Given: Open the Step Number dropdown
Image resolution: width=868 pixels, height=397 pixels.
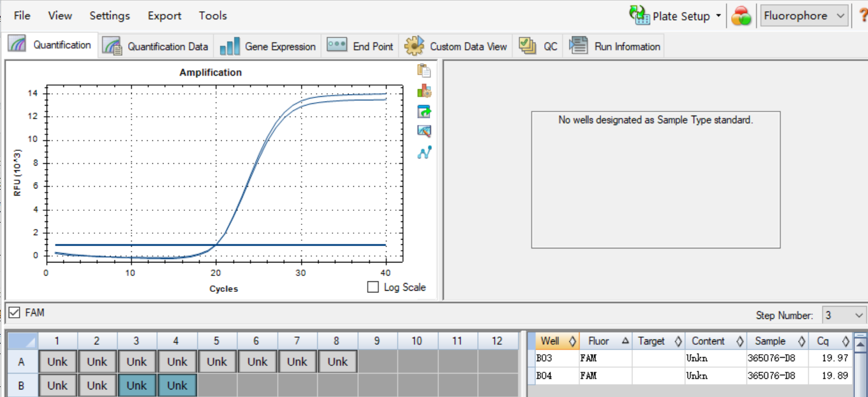Looking at the screenshot, I should (844, 315).
